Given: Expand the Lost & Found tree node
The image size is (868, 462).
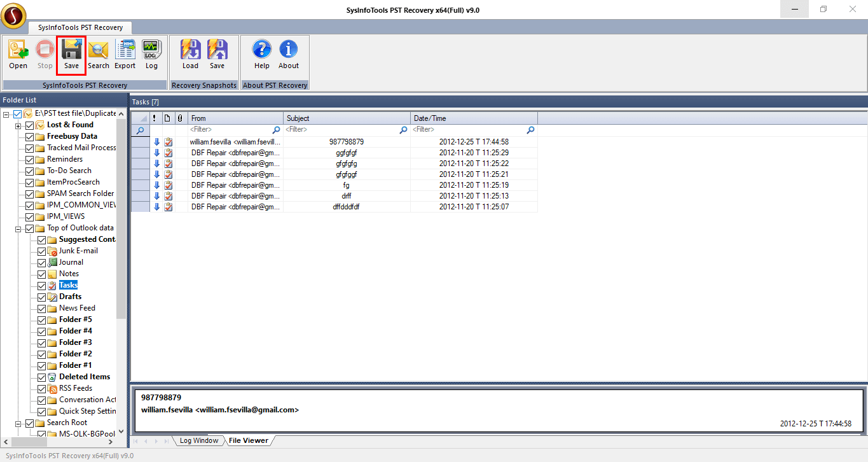Looking at the screenshot, I should [x=18, y=125].
